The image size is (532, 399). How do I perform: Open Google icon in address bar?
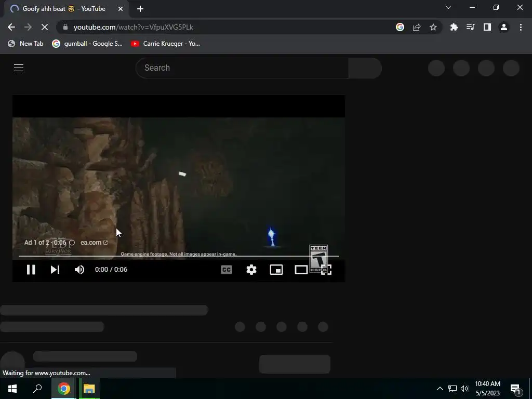400,27
